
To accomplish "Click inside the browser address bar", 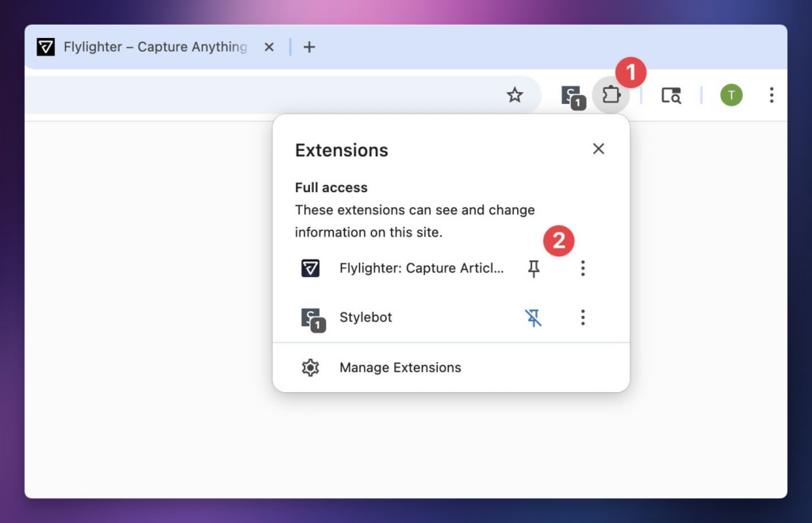I will tap(262, 95).
